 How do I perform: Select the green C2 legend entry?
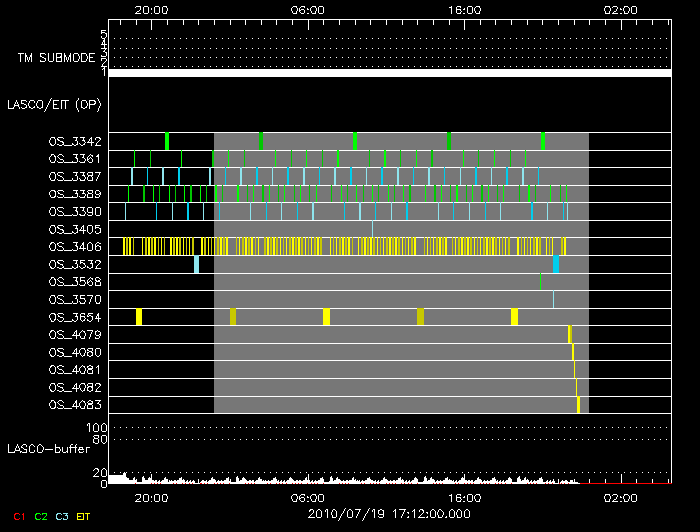coord(41,516)
